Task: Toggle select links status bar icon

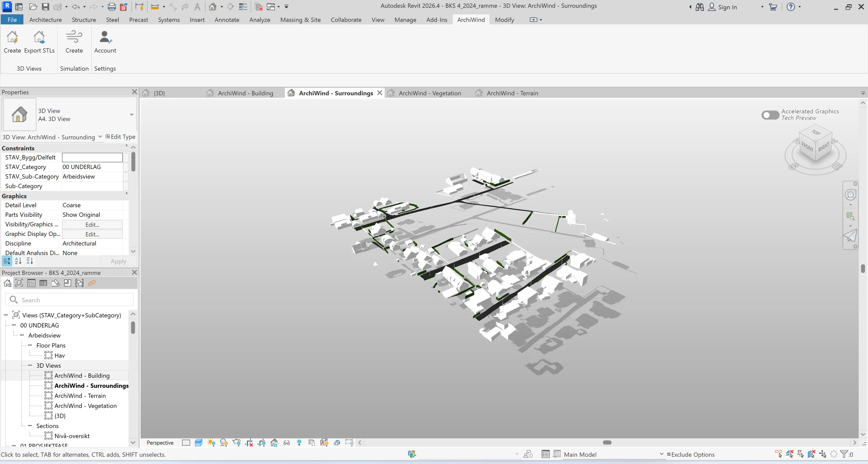Action: point(778,454)
